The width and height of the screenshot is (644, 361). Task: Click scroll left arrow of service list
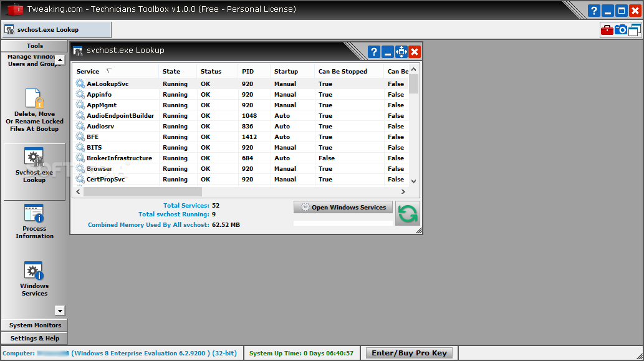click(x=78, y=192)
